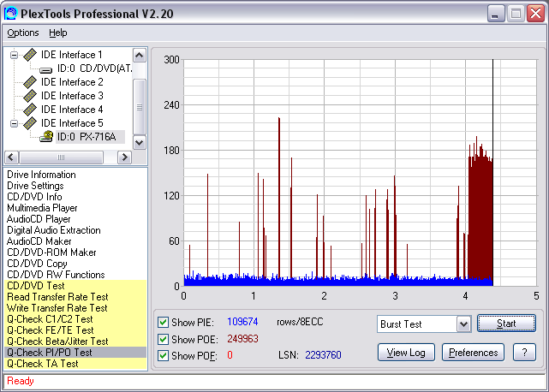Click the IDE Interface 5 chip icon
This screenshot has height=392, width=549.
30,123
